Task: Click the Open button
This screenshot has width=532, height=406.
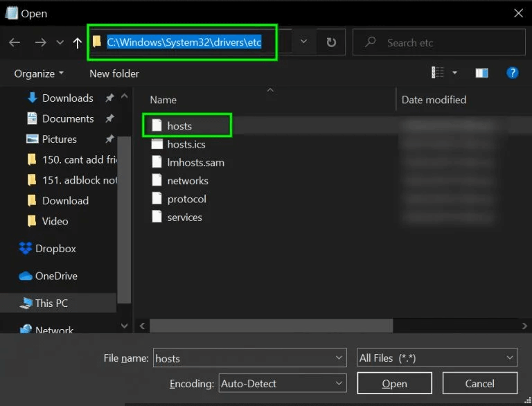Action: tap(394, 383)
